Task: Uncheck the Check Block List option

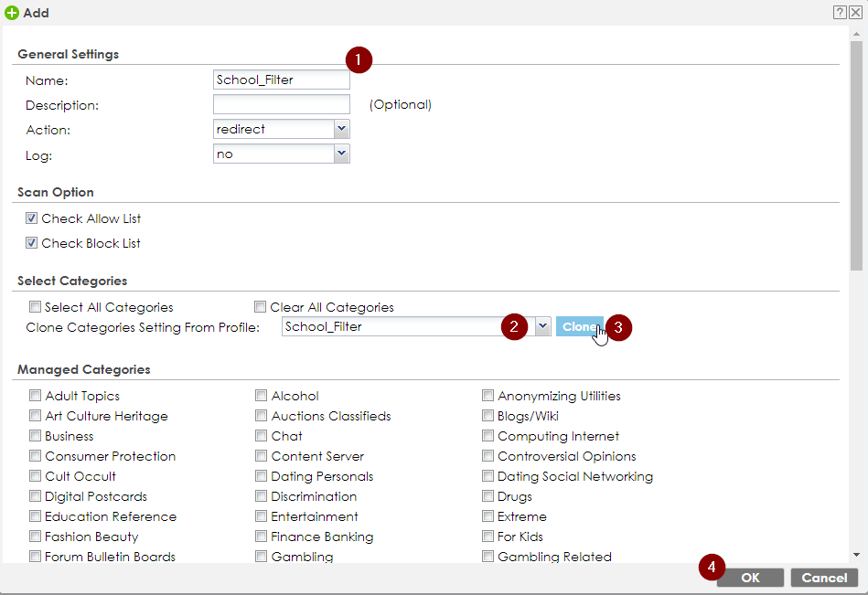Action: 32,243
